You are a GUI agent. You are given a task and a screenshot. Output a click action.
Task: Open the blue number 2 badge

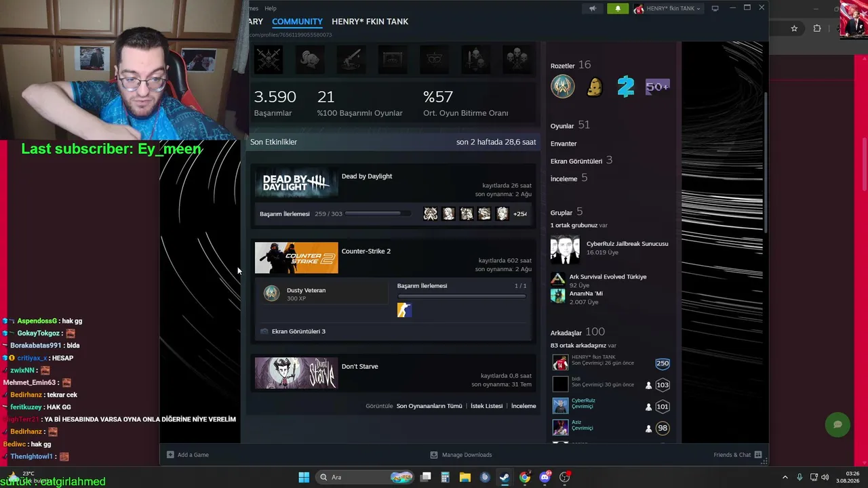[x=626, y=87]
